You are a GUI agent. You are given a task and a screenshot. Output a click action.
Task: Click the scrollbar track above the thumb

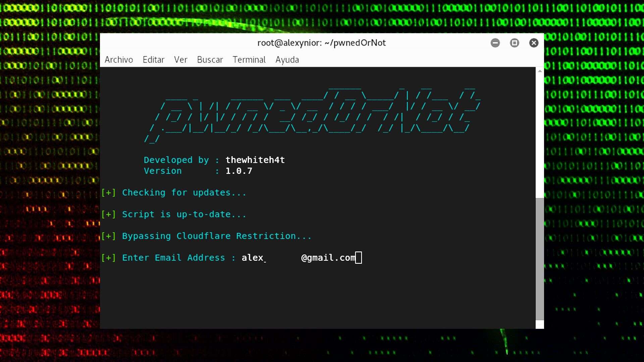(x=540, y=134)
